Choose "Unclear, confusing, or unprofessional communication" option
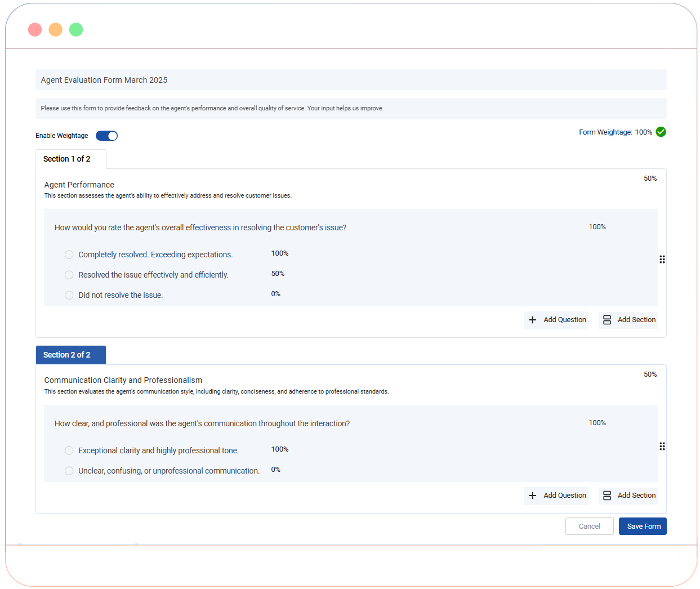Screen dimensions: 700x589 (69, 471)
